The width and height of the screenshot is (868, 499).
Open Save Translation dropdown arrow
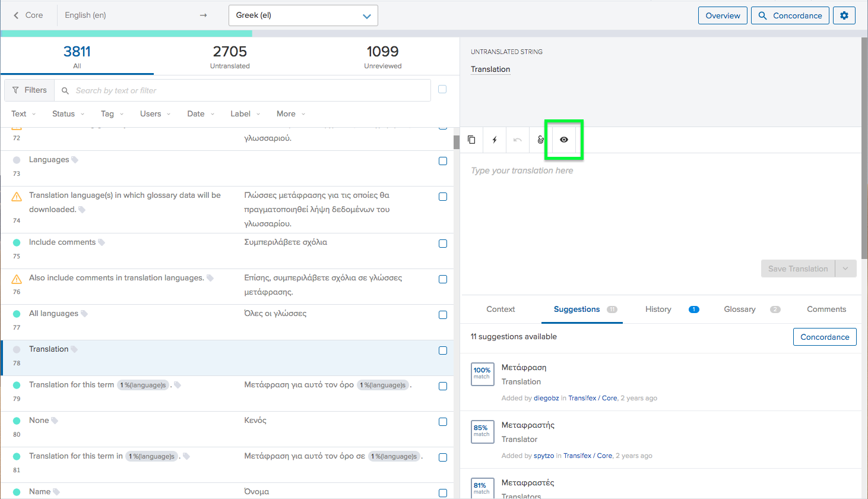pos(845,269)
